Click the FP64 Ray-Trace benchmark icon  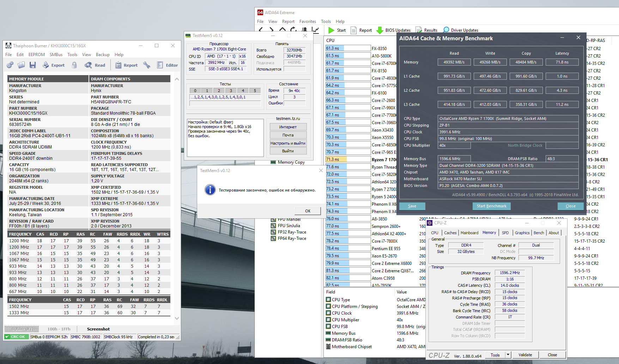(x=273, y=238)
